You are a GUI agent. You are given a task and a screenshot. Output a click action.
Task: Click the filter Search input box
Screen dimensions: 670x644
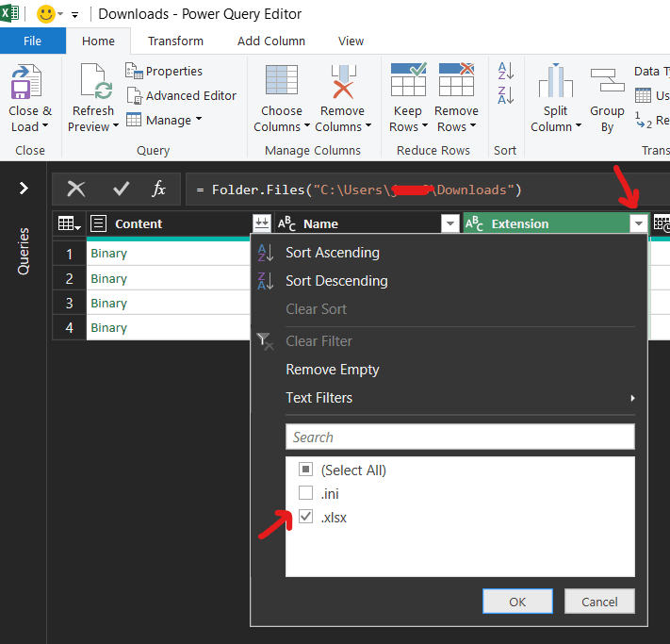[460, 437]
